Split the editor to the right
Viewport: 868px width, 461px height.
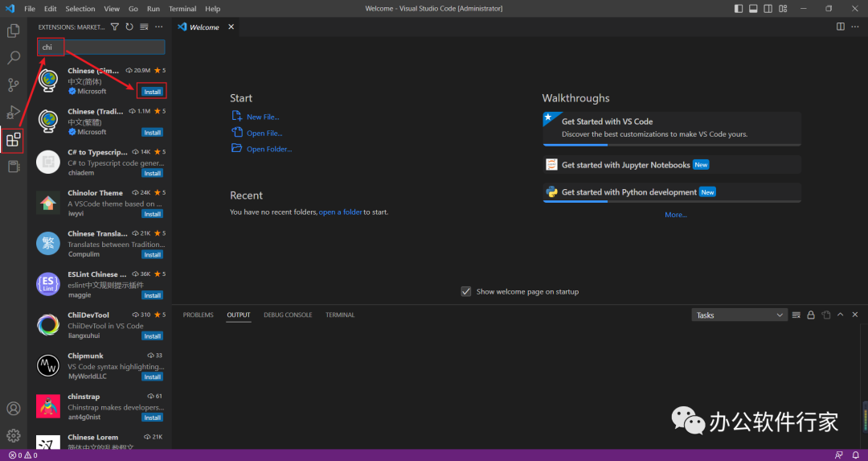click(x=841, y=27)
